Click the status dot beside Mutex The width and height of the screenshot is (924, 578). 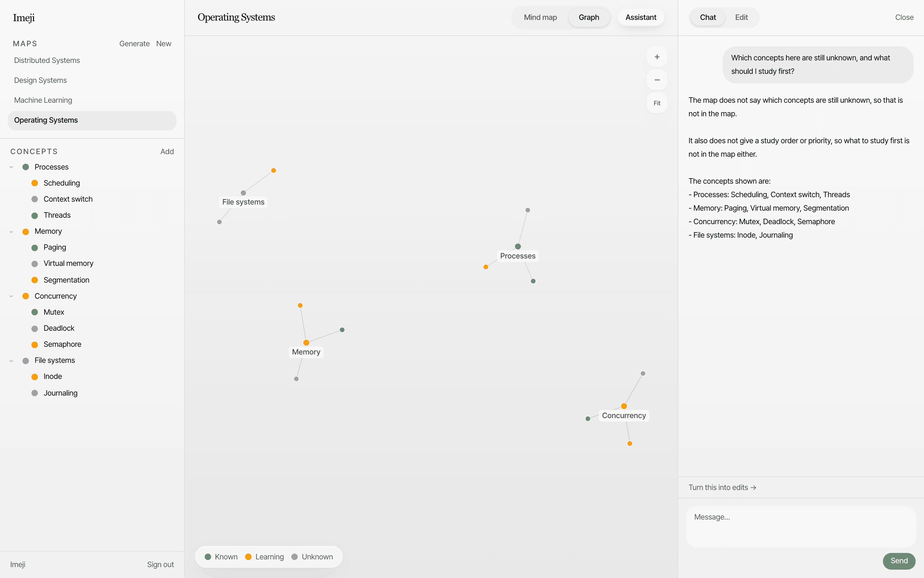pos(35,312)
